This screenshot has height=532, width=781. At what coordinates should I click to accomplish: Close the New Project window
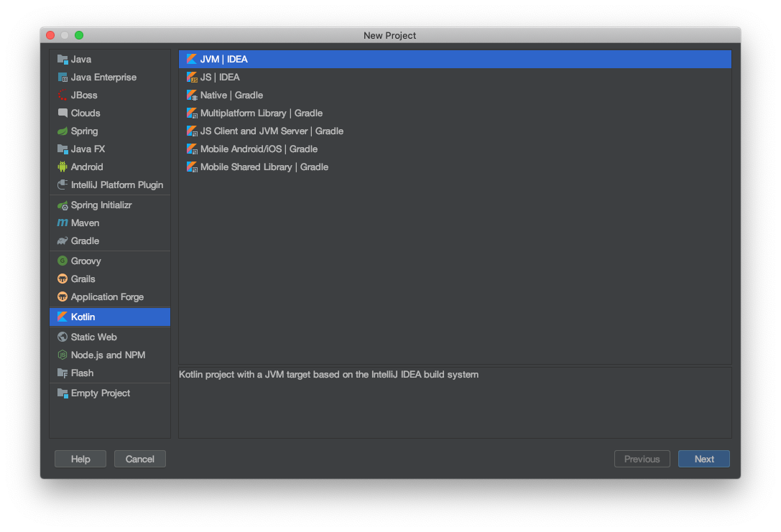coord(50,35)
